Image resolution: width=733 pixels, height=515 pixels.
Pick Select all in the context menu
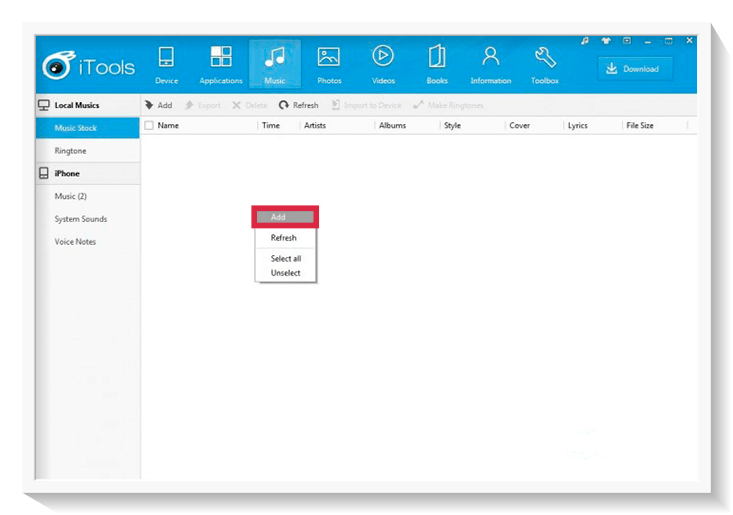pos(286,259)
